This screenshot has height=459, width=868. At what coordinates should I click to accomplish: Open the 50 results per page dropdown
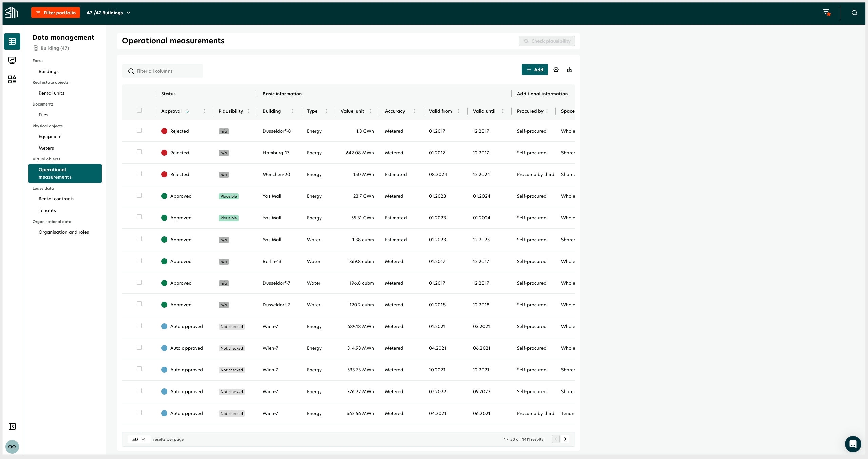[x=139, y=439]
